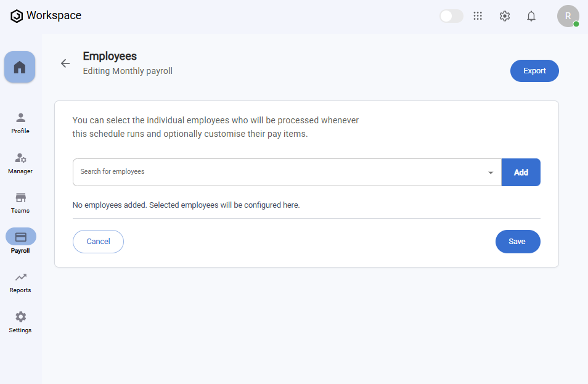Open the apps grid menu

click(x=478, y=16)
